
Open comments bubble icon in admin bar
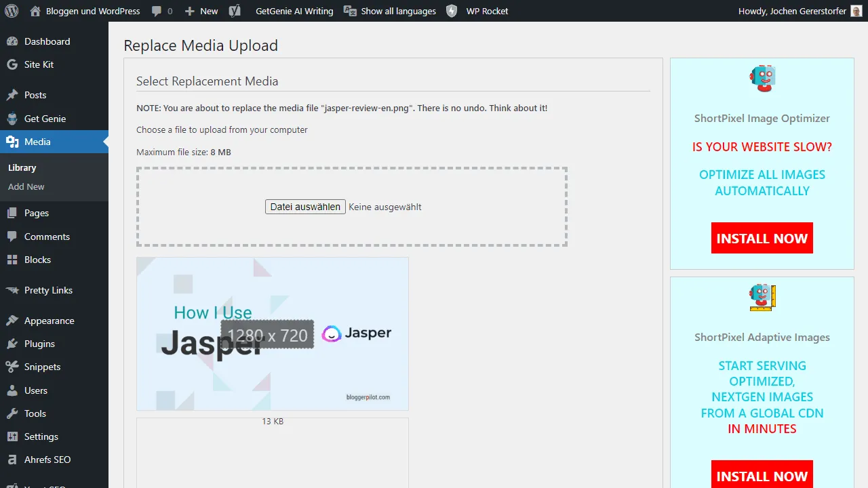[x=157, y=12]
